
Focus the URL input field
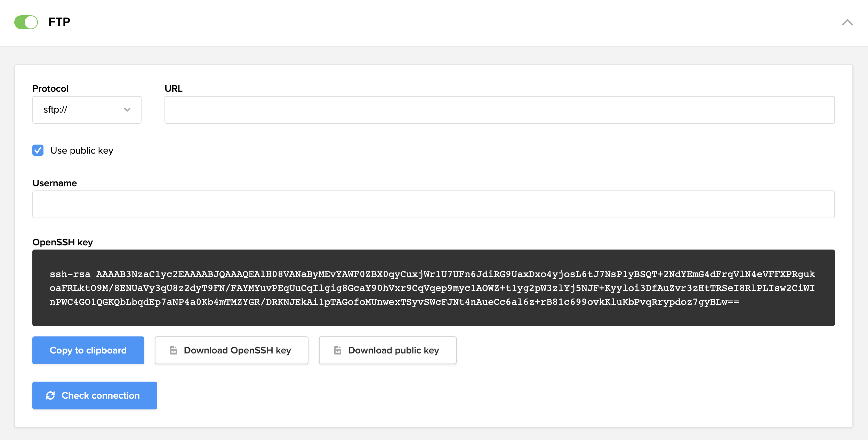(x=499, y=110)
